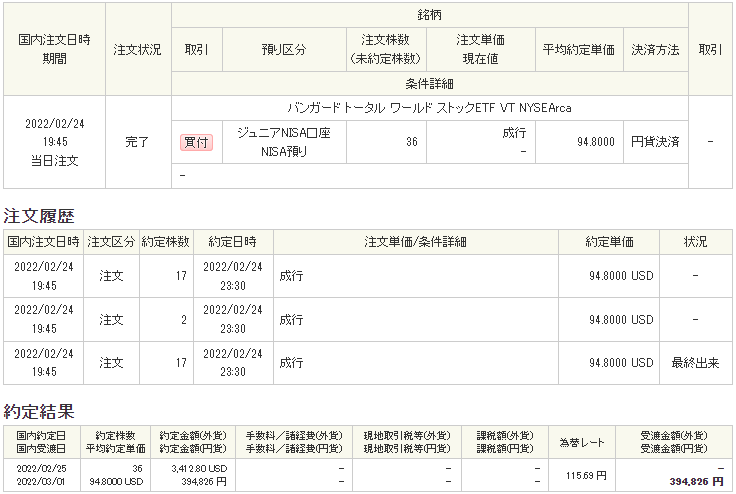This screenshot has width=736, height=494.
Task: Click the 94.8000 USD average price in 約定結果
Action: coord(116,482)
